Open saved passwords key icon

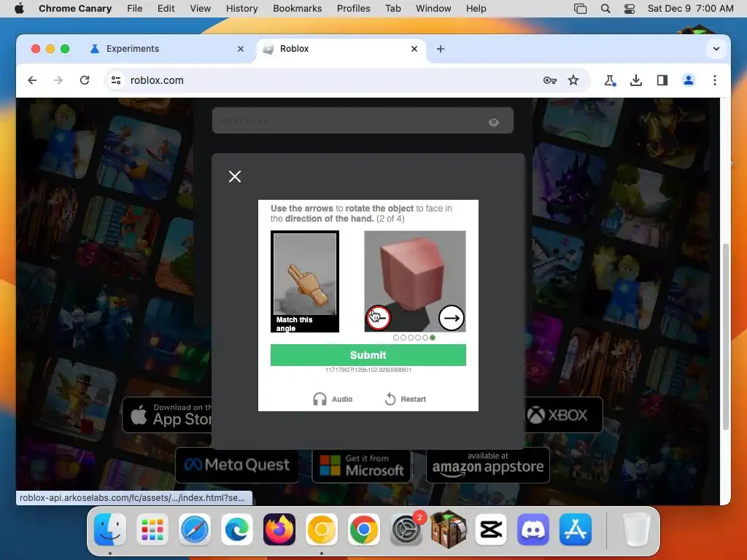click(x=550, y=80)
